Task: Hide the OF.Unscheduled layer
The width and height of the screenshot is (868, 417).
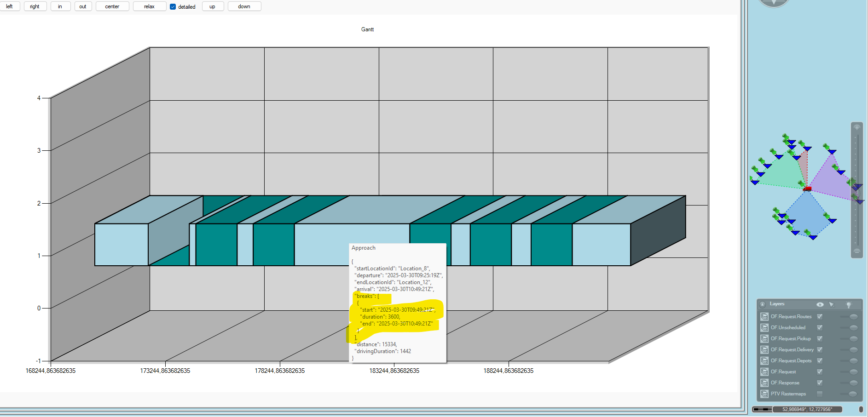Action: pos(820,328)
